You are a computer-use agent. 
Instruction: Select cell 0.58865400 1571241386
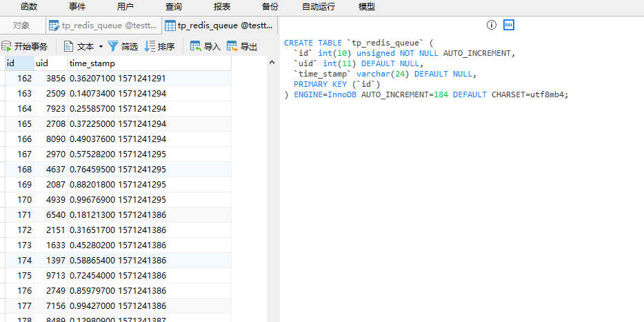150,261
